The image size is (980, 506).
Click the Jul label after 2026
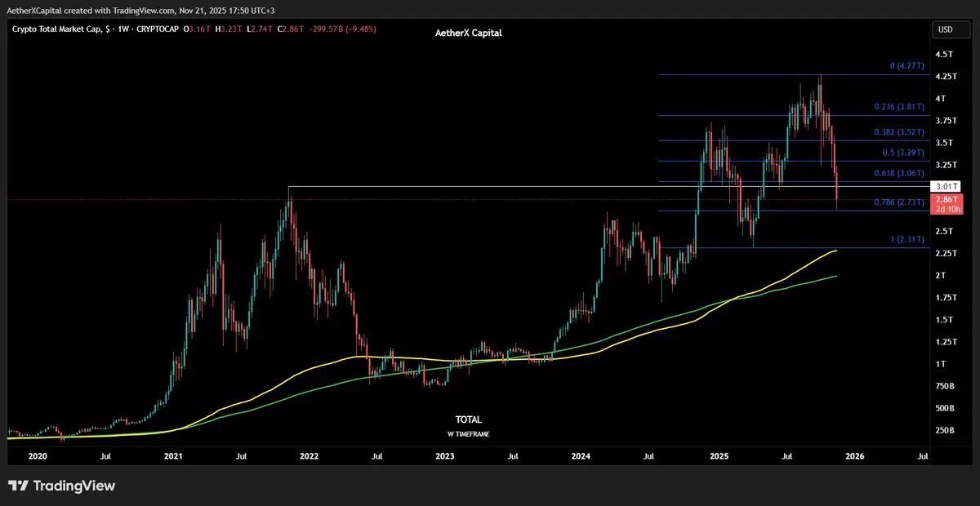tap(923, 458)
